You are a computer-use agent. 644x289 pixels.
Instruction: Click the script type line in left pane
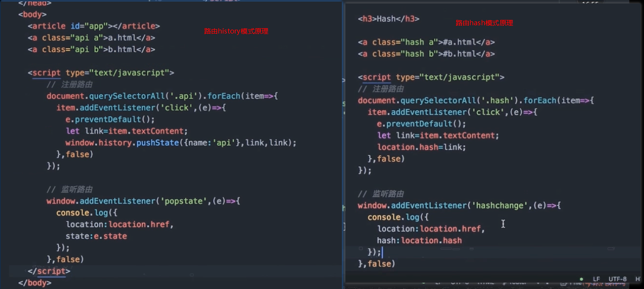tap(101, 73)
